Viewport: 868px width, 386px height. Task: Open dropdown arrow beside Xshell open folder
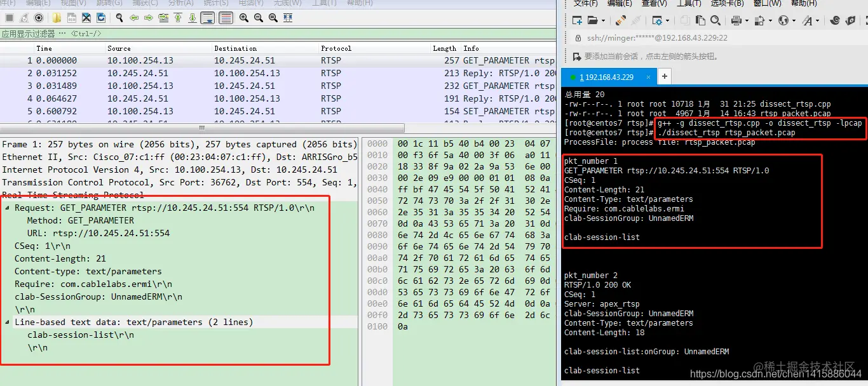pos(603,21)
